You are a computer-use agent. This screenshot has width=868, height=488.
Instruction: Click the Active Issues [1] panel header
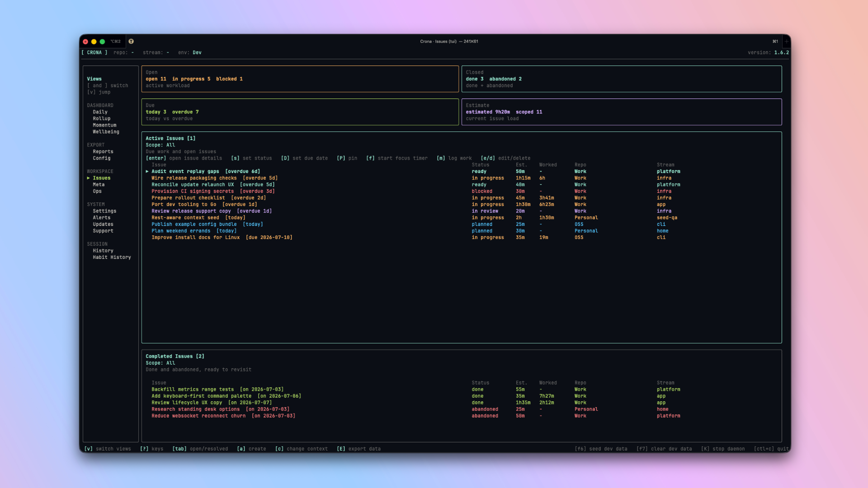coord(170,139)
